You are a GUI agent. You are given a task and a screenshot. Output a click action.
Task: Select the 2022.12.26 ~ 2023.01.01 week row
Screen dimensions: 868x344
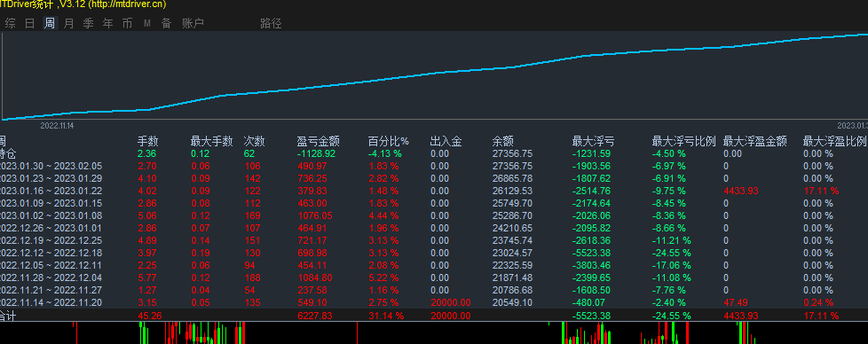[434, 228]
